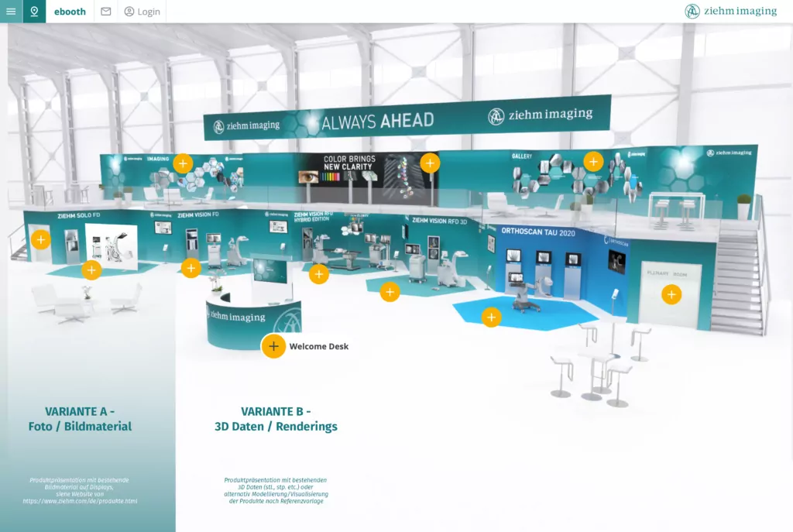Viewport: 793px width, 532px height.
Task: Click the ZIEHM SOLO FD sign
Action: 78,215
